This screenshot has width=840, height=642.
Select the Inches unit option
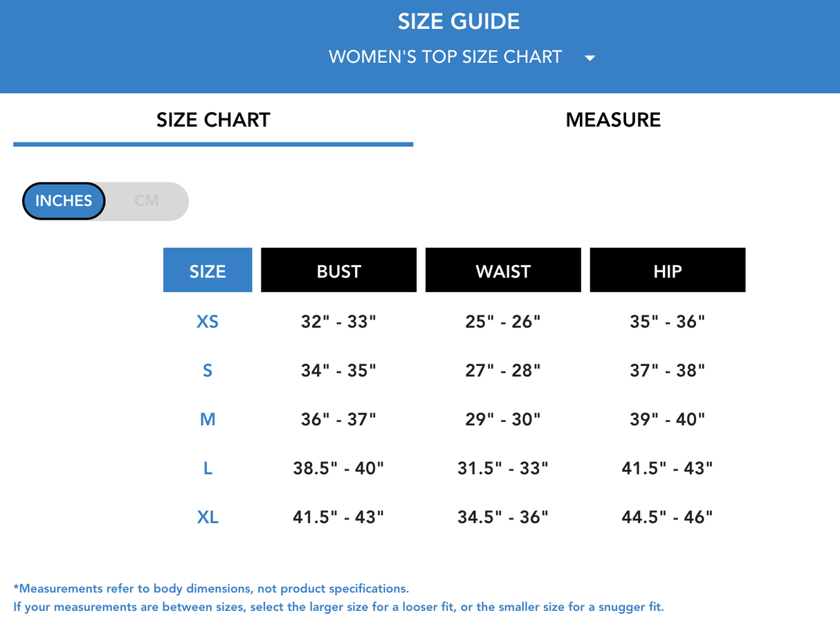coord(64,201)
